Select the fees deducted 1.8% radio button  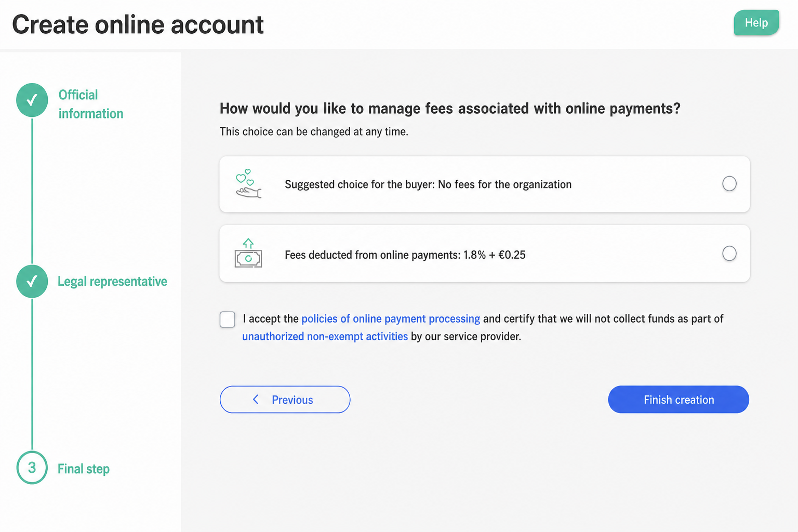(x=729, y=254)
